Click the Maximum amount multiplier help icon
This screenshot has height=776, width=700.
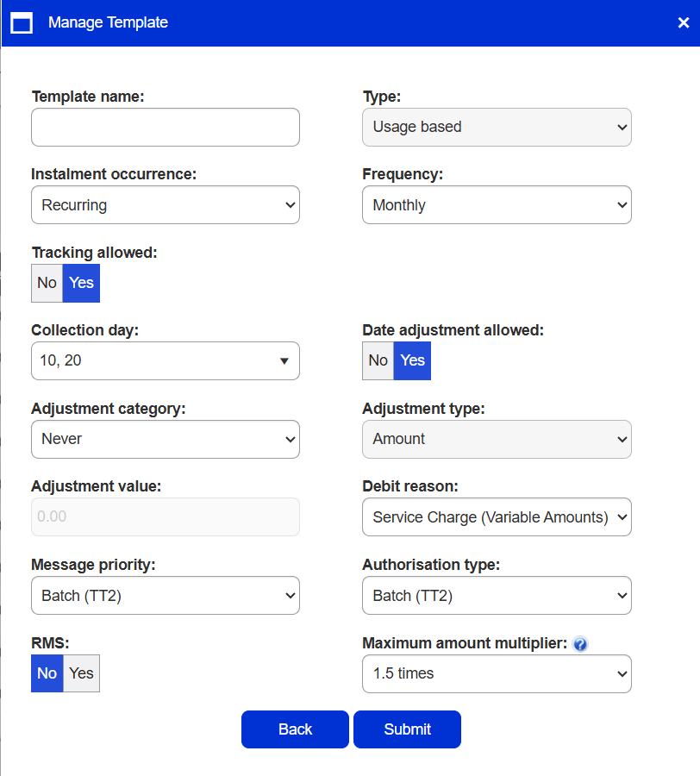[580, 644]
